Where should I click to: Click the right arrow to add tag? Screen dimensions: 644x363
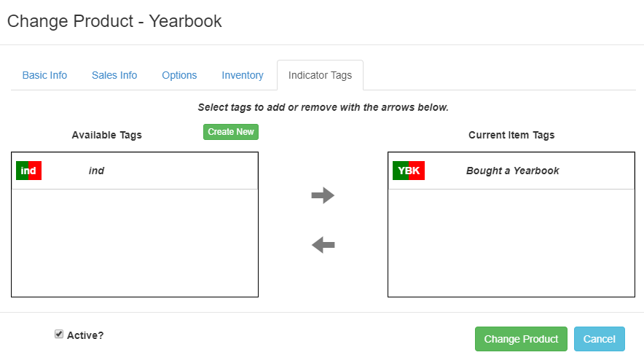[323, 195]
